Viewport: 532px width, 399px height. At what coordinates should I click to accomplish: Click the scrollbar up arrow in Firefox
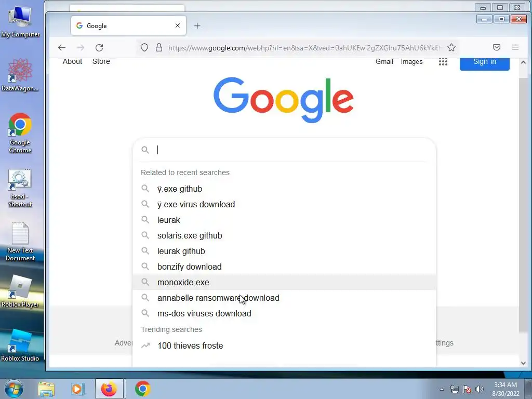pos(523,62)
